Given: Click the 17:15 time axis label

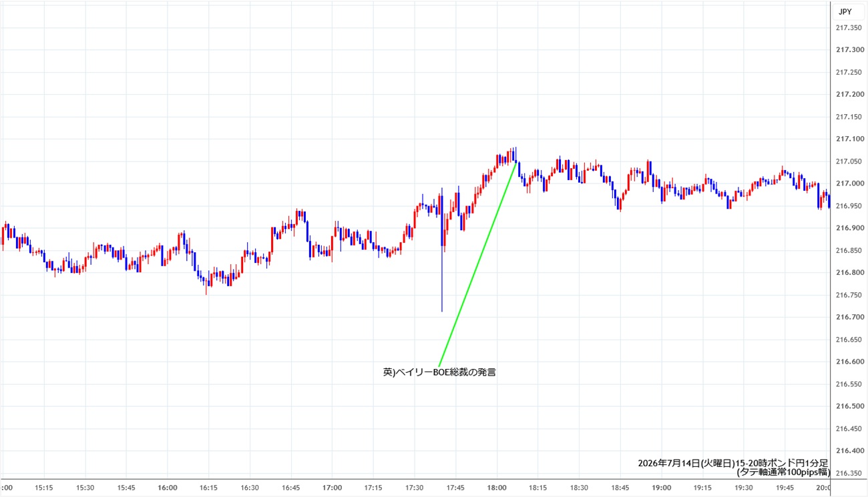Looking at the screenshot, I should coord(373,488).
